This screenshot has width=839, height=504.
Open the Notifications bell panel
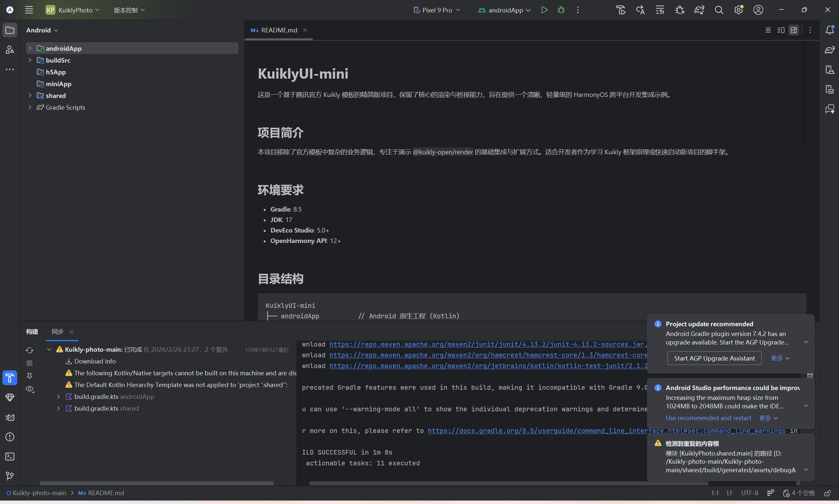click(829, 30)
